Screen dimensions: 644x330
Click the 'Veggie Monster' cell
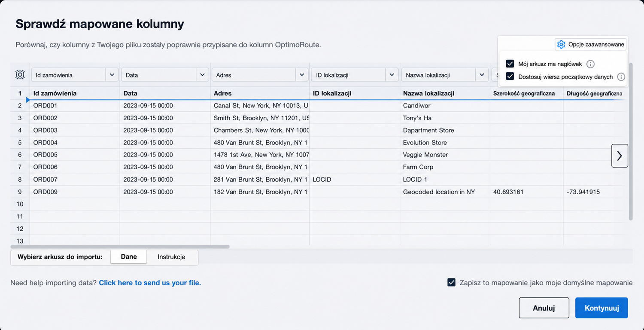coord(445,155)
